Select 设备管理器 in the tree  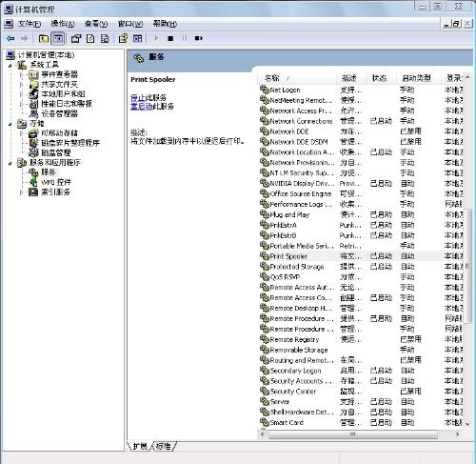59,113
